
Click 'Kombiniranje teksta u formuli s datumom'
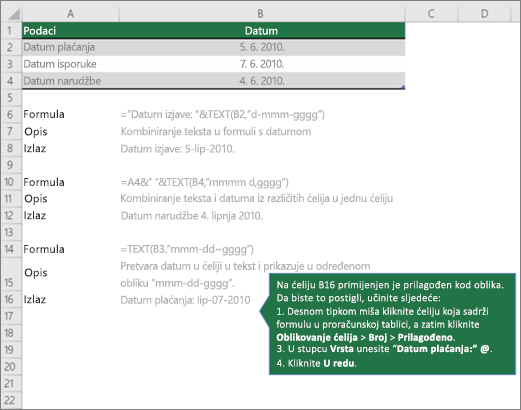(216, 132)
